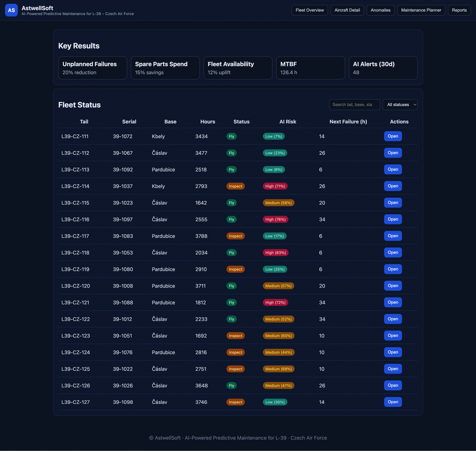Click inside the search tail input field

(354, 104)
